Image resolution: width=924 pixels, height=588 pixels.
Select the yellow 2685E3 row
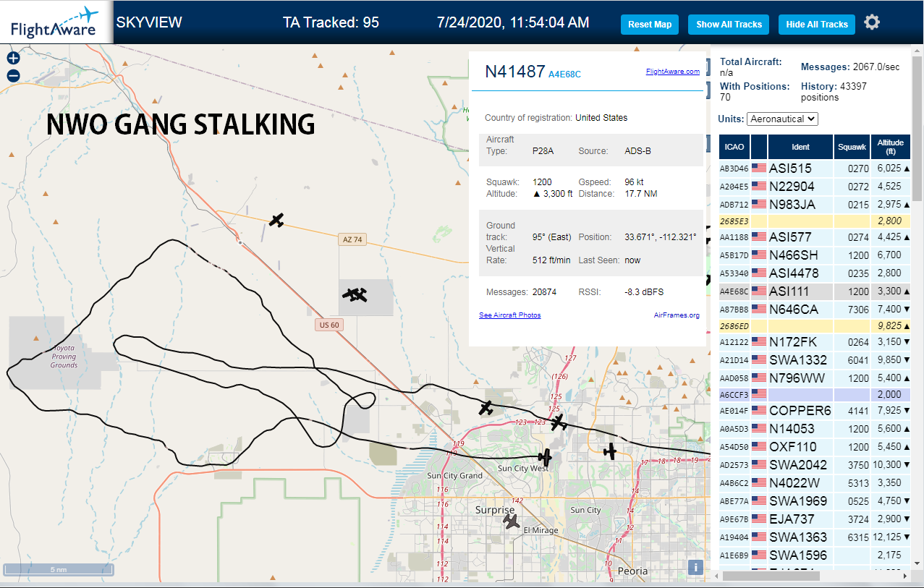[x=815, y=221]
